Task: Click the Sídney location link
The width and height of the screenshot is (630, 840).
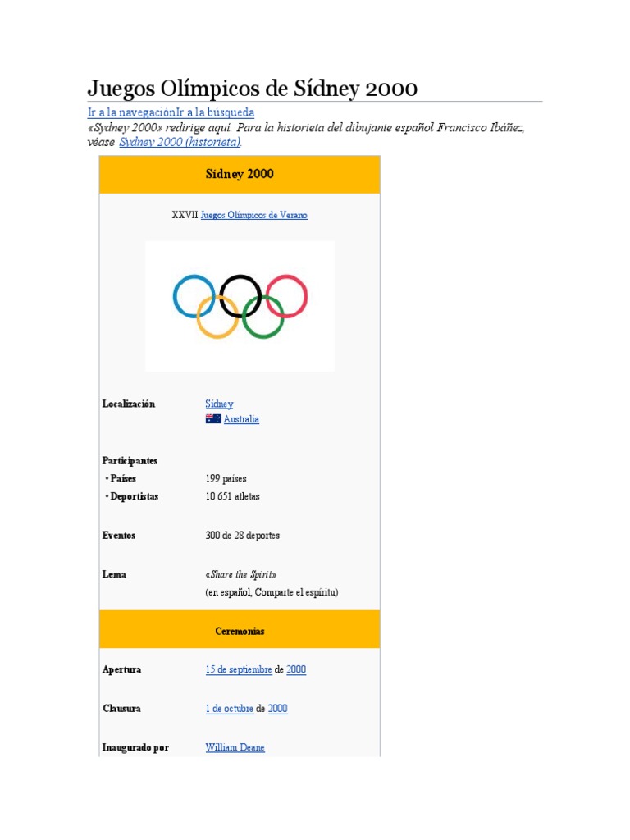Action: (x=219, y=404)
